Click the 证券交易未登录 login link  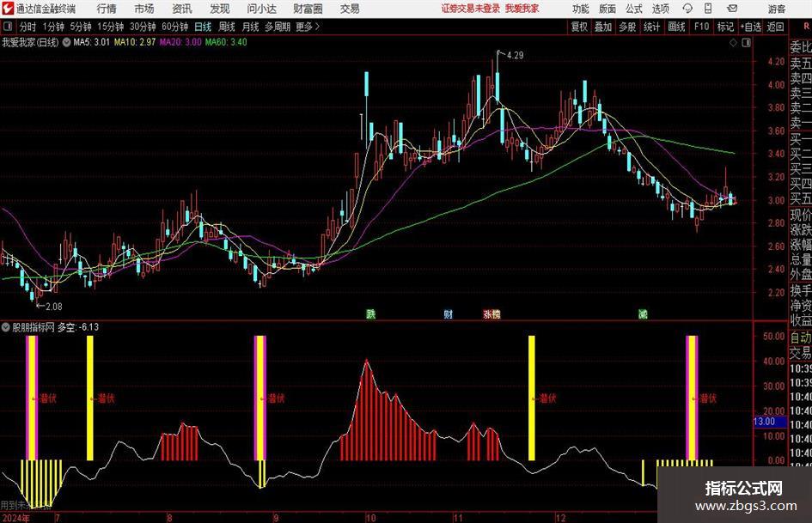pyautogui.click(x=471, y=9)
